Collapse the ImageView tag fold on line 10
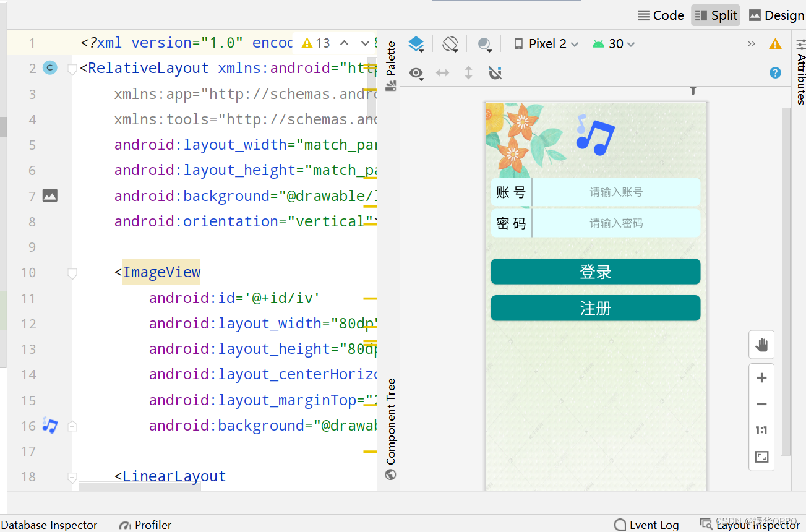Screen dimensions: 806x532 (72, 273)
